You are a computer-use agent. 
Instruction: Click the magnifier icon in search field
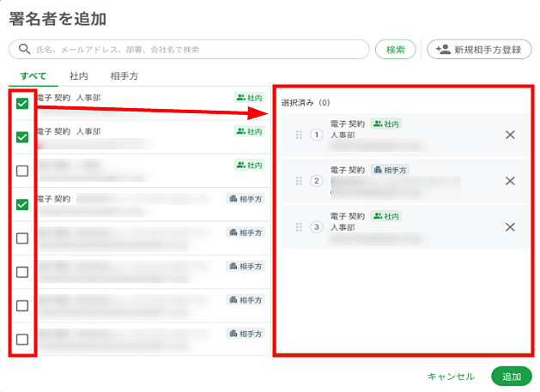24,49
